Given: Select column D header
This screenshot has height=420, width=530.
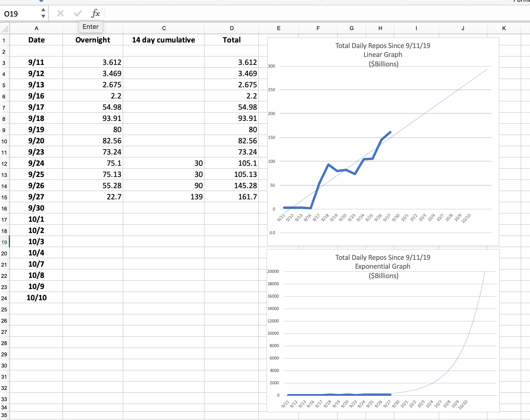Looking at the screenshot, I should [x=231, y=28].
